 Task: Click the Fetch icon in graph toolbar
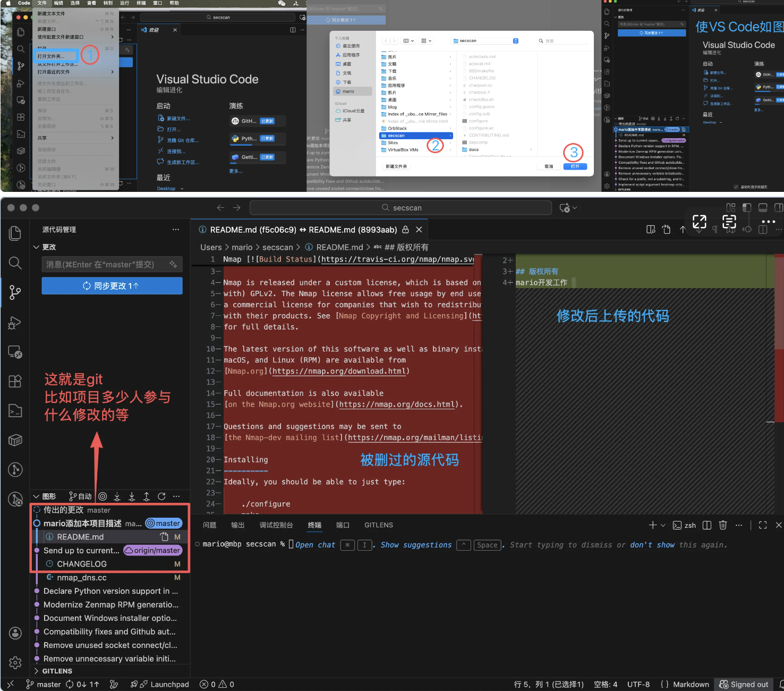click(x=117, y=496)
